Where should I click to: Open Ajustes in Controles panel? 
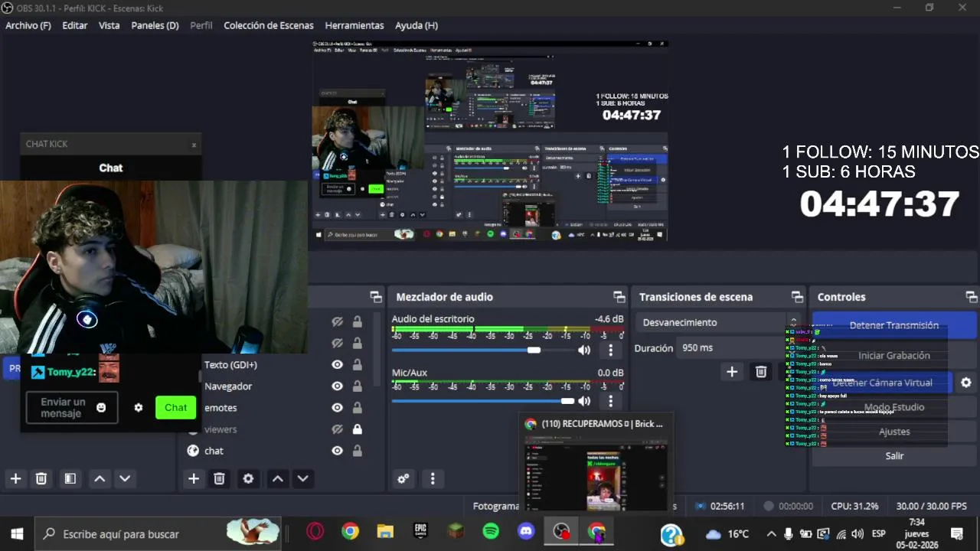(894, 432)
